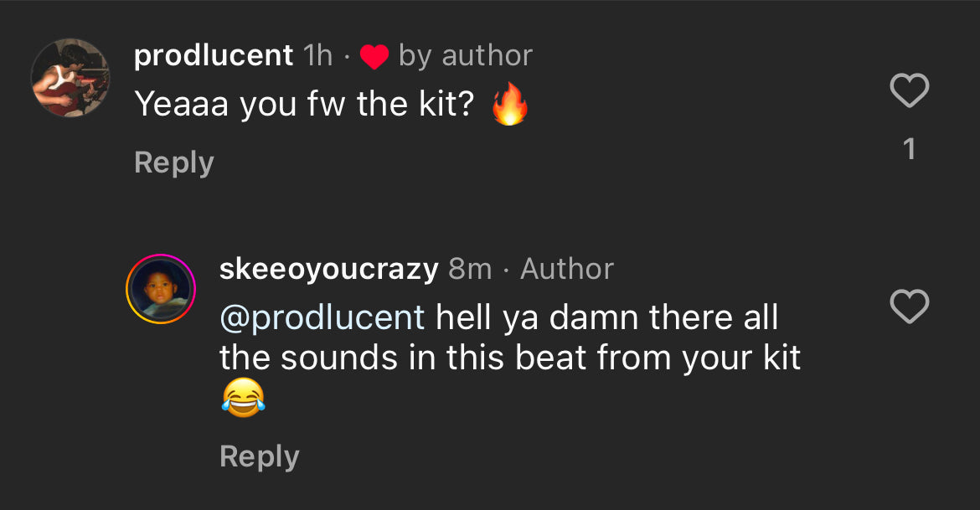View likes via the count '1'
The height and width of the screenshot is (510, 980).
pyautogui.click(x=909, y=150)
